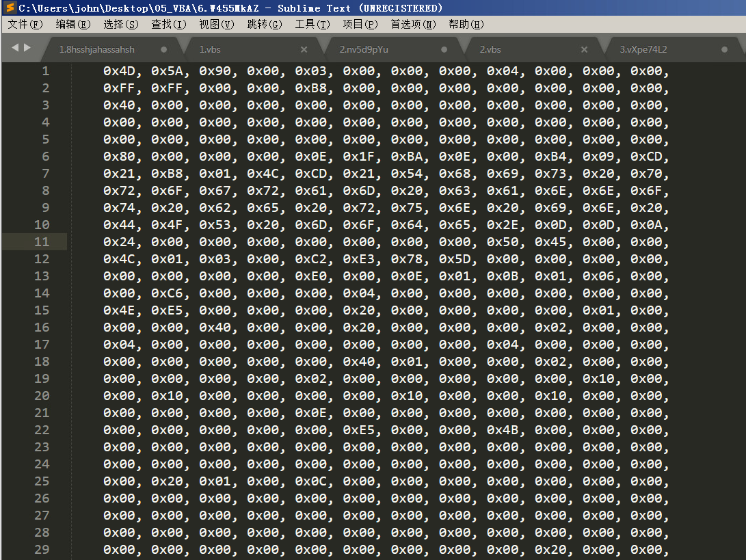Click 0x44 at start of line 10

click(x=120, y=225)
